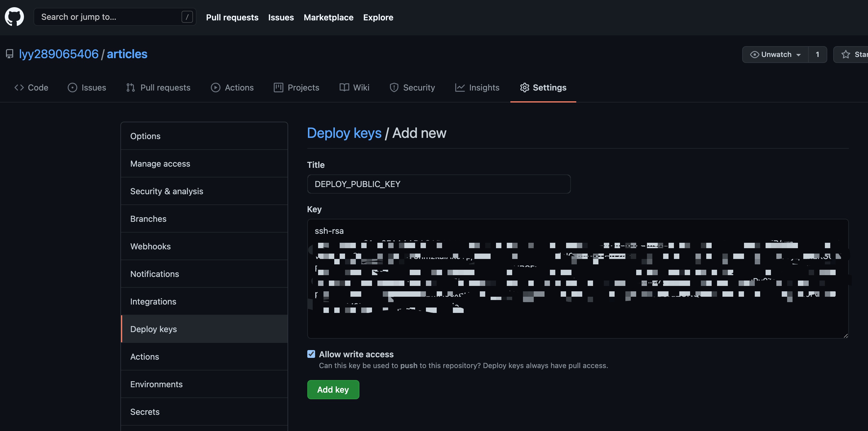Expand the Unwatch dropdown arrow

point(799,55)
